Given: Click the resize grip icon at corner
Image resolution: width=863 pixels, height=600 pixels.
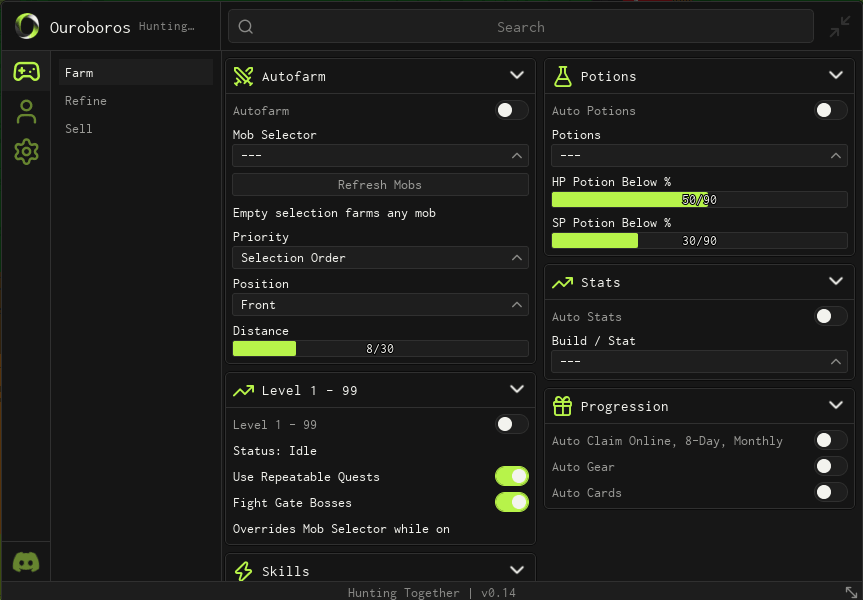Looking at the screenshot, I should [x=851, y=592].
